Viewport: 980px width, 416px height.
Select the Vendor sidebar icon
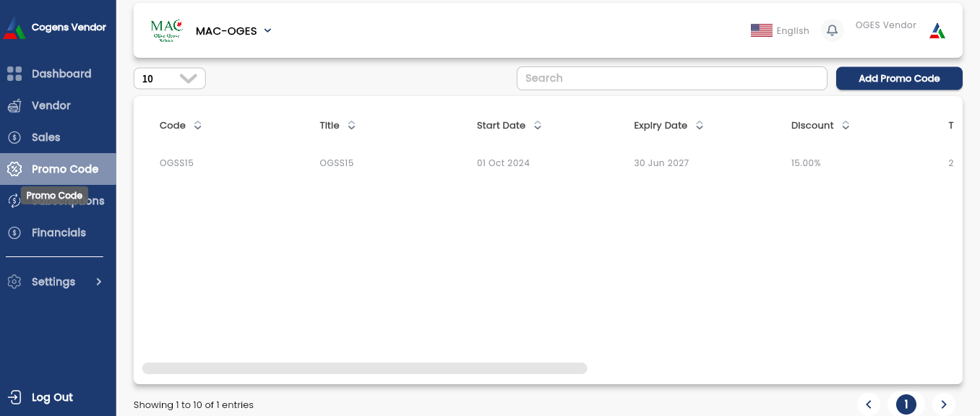tap(14, 105)
